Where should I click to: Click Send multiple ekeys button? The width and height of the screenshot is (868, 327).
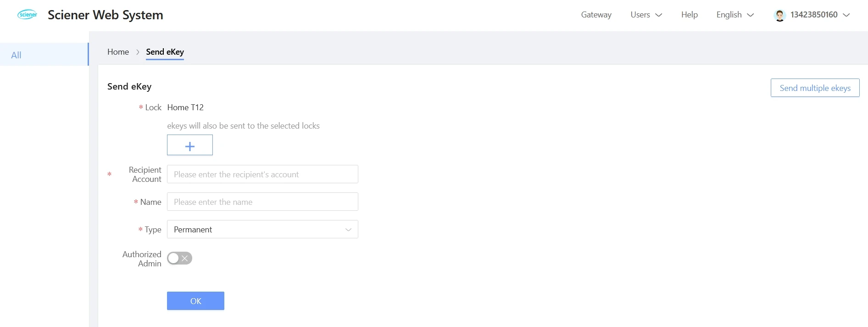(815, 88)
